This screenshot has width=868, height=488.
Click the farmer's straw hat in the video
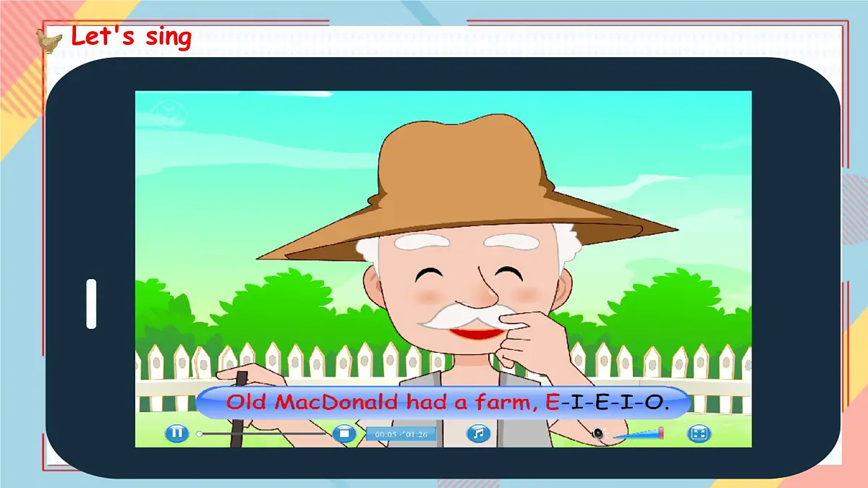[x=467, y=188]
